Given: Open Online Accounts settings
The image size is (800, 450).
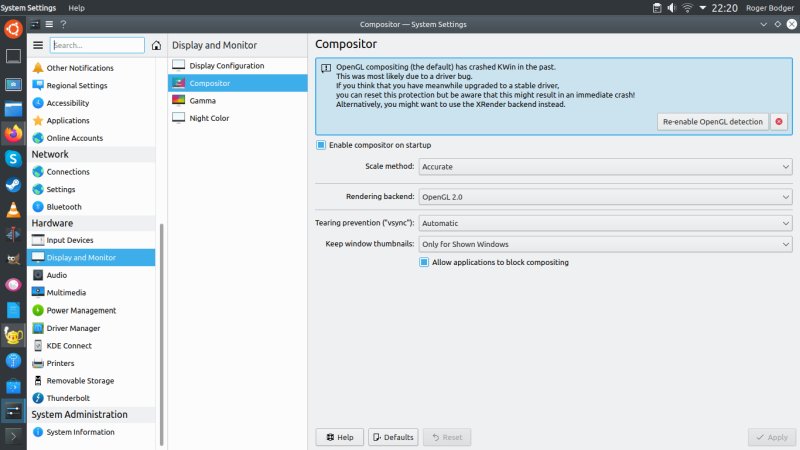Looking at the screenshot, I should coord(91,138).
